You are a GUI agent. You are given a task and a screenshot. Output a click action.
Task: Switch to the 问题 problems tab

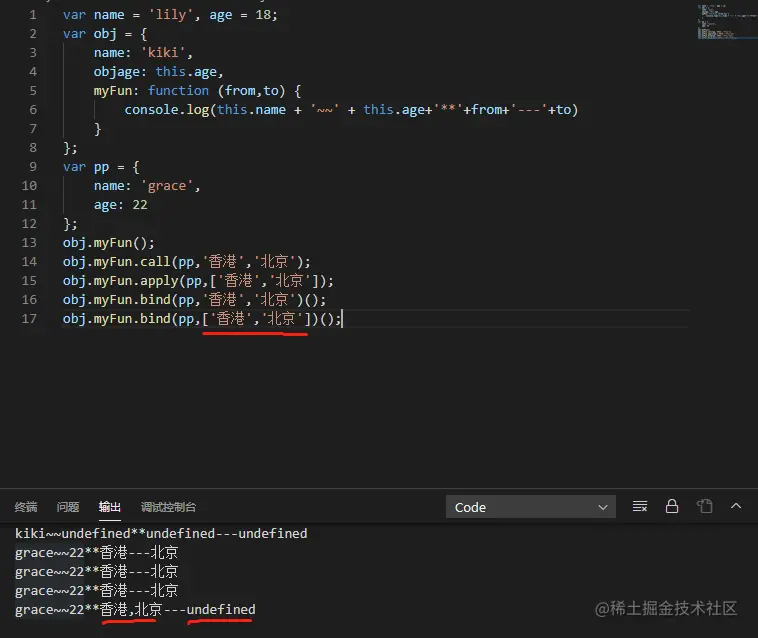(x=68, y=507)
